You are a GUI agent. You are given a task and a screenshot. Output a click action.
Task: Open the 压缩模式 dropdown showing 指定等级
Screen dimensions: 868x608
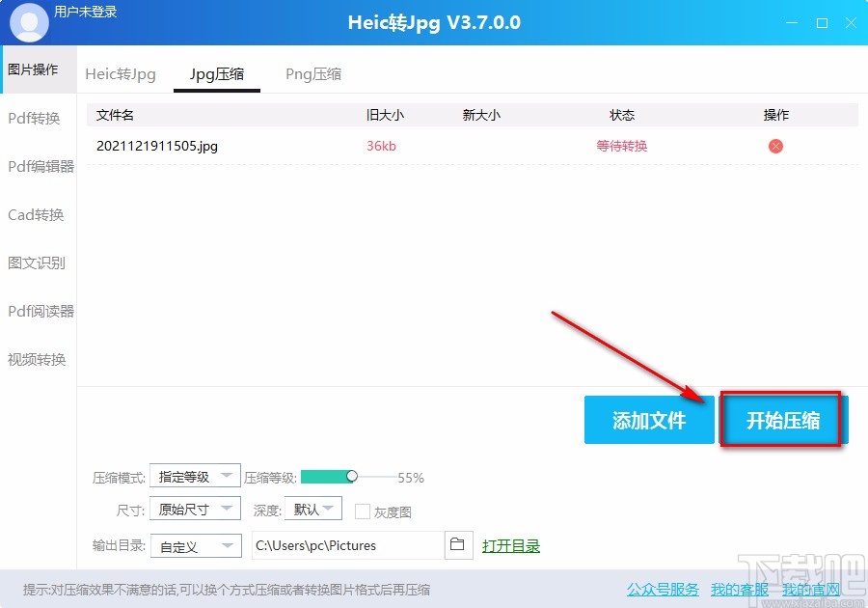[196, 475]
